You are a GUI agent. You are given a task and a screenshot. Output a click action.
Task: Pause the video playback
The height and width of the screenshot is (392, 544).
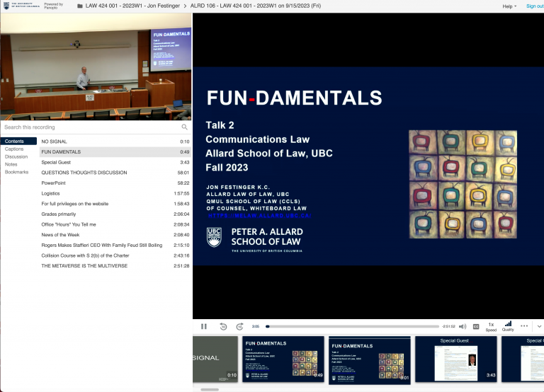tap(204, 326)
